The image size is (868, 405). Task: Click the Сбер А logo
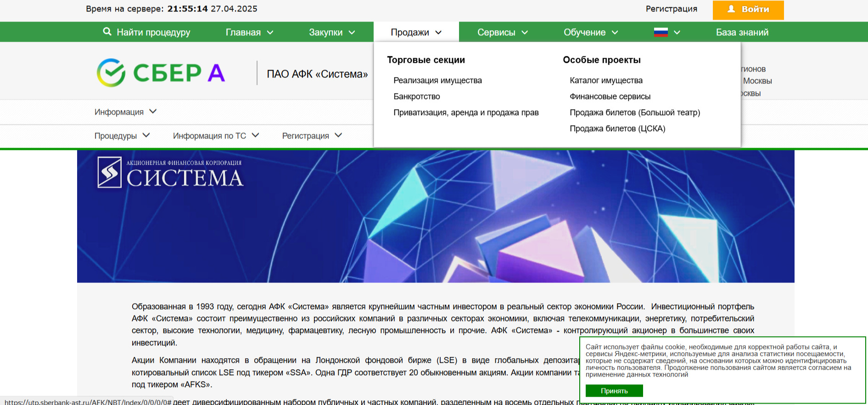[161, 72]
